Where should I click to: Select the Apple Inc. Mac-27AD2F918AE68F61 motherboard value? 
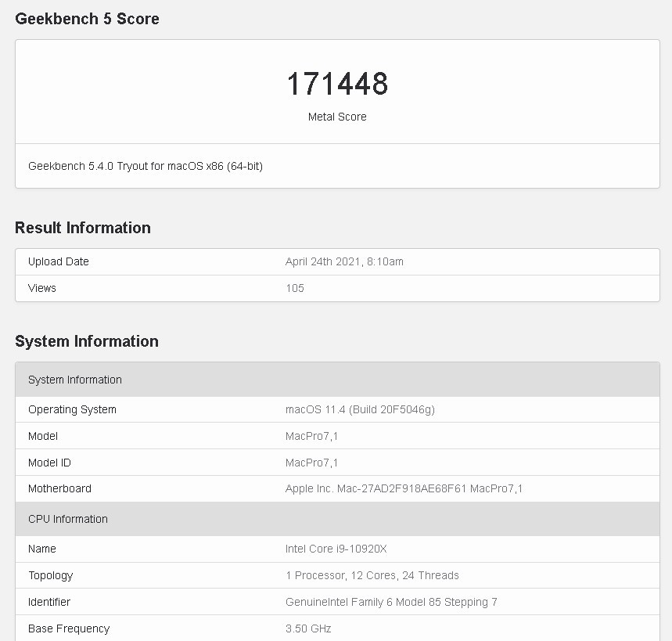coord(404,488)
